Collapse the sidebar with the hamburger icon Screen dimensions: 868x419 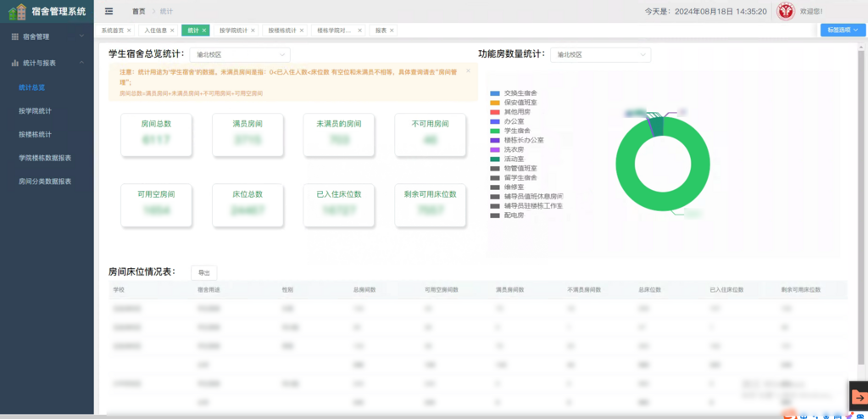(108, 11)
